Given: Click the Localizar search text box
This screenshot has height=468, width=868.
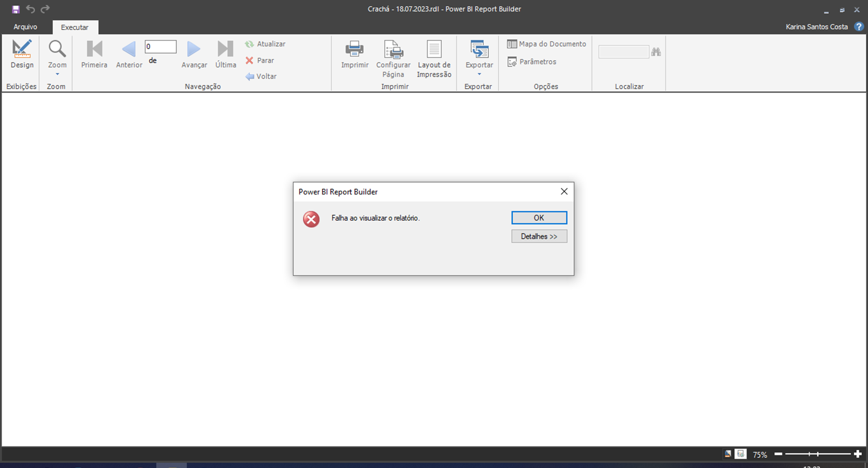Looking at the screenshot, I should point(624,52).
